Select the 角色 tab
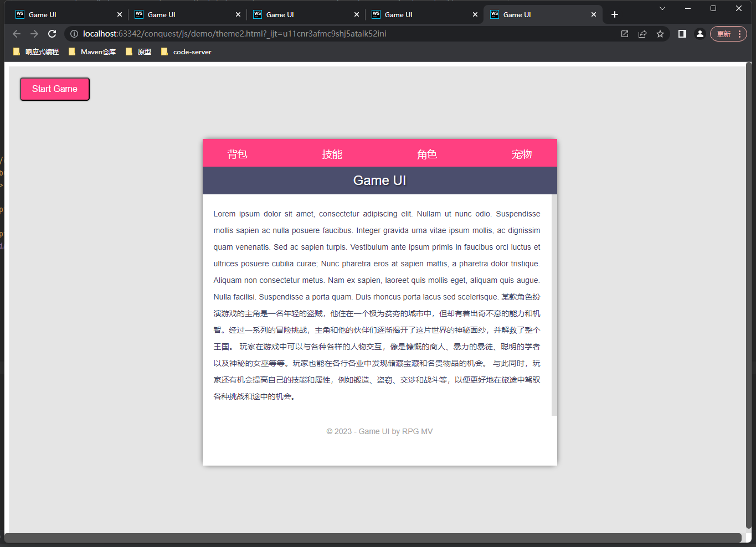 point(427,154)
